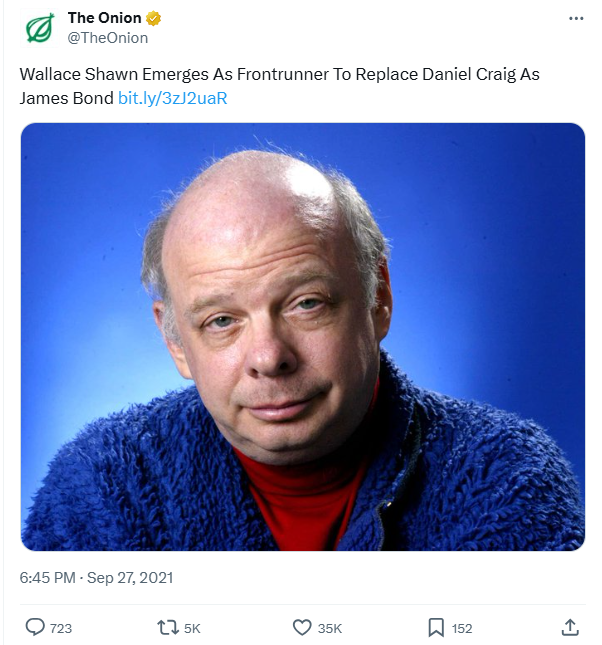Click the reply speech bubble icon
Screen dimensions: 602x645
(x=35, y=627)
